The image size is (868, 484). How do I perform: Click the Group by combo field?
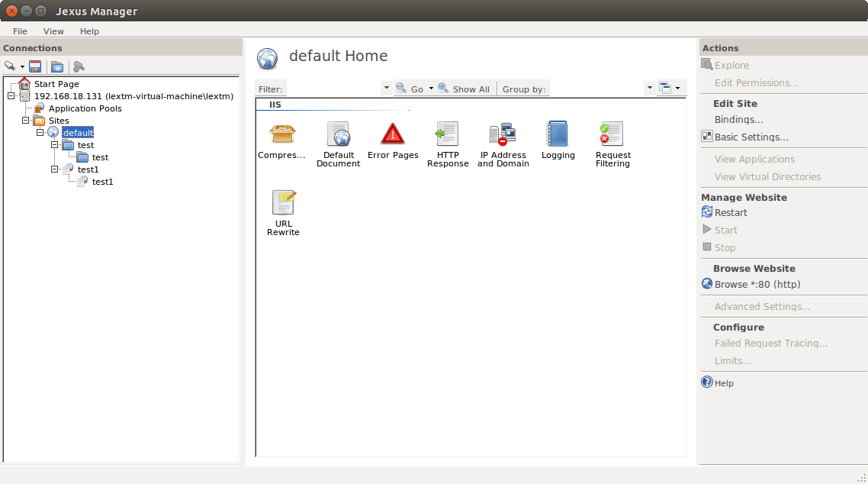point(596,89)
